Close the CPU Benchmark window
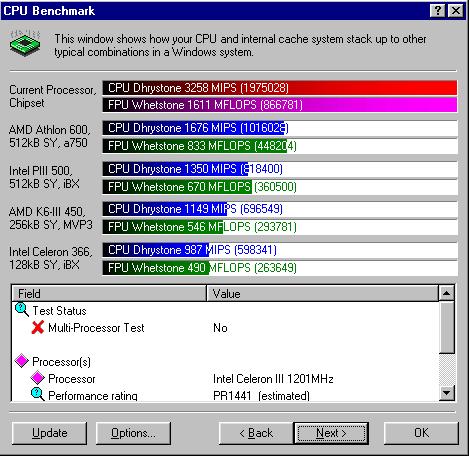The height and width of the screenshot is (456, 469). [456, 11]
